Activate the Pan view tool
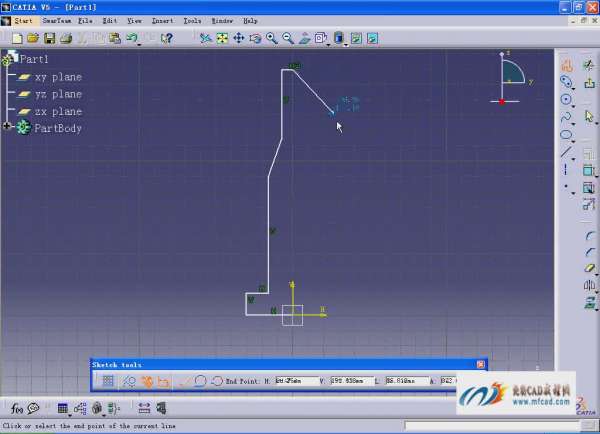 [238, 39]
